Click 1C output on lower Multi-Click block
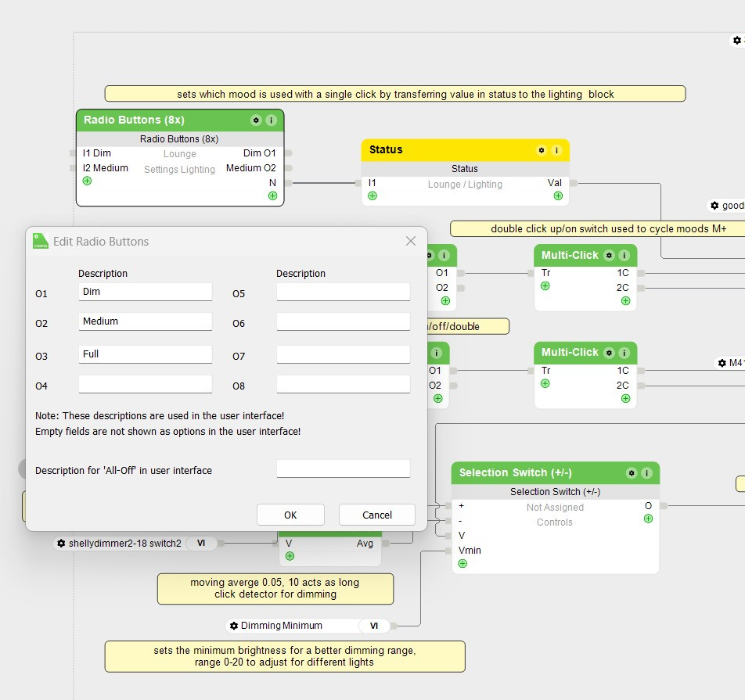Screen dimensions: 745x700 (623, 371)
